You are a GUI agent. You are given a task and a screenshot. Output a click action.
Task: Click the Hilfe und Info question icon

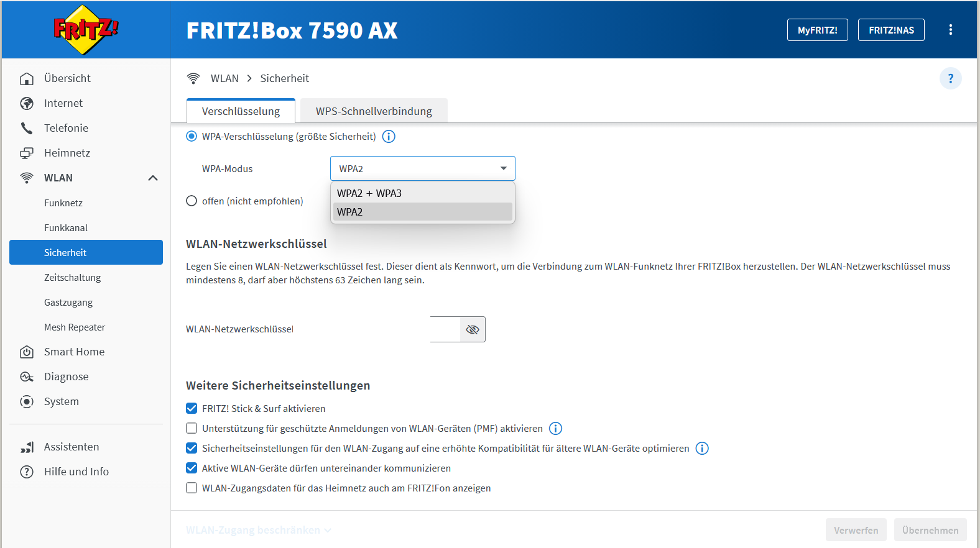27,472
